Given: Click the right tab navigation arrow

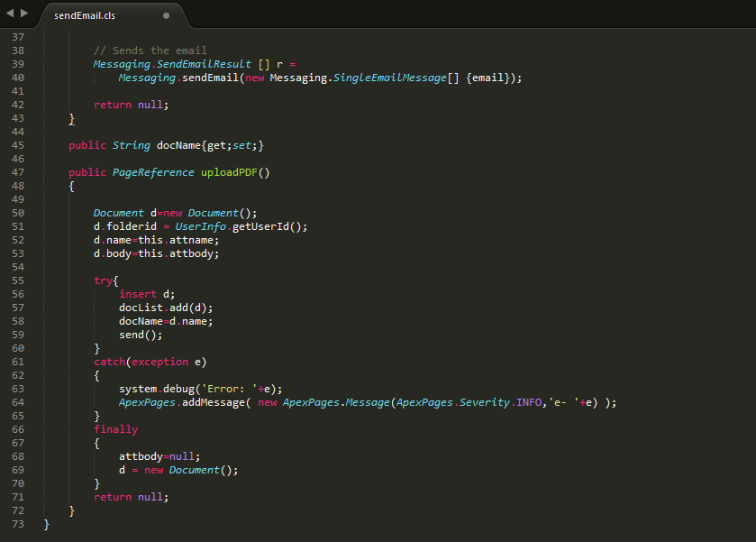Looking at the screenshot, I should (x=24, y=14).
